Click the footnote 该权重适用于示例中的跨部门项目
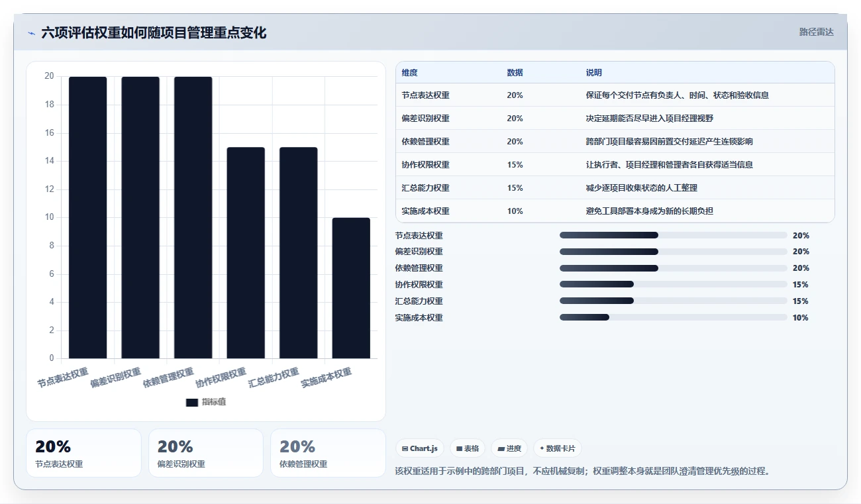861x504 pixels. pos(583,472)
